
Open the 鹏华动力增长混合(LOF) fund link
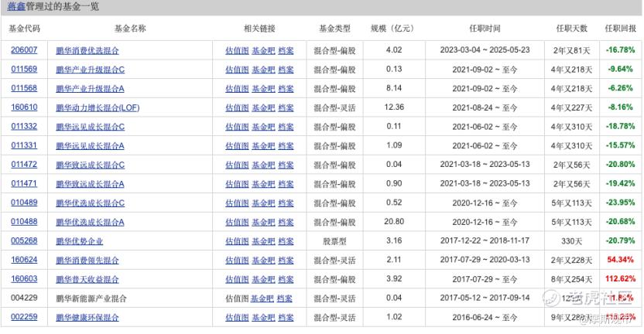pyautogui.click(x=98, y=107)
